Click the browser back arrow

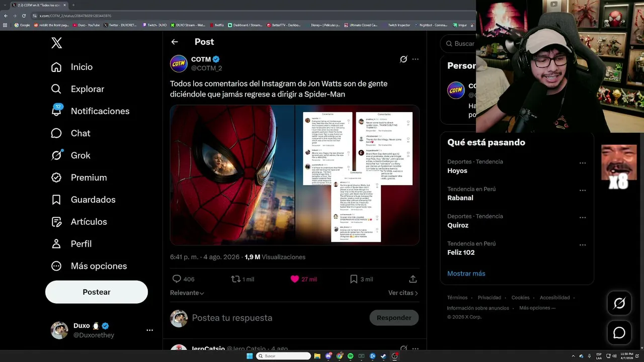click(6, 16)
